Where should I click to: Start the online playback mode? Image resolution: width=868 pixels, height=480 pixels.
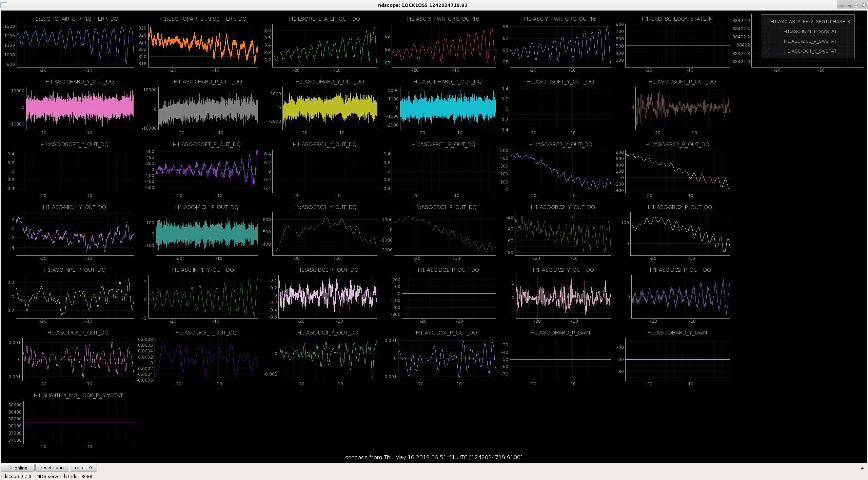(18, 467)
